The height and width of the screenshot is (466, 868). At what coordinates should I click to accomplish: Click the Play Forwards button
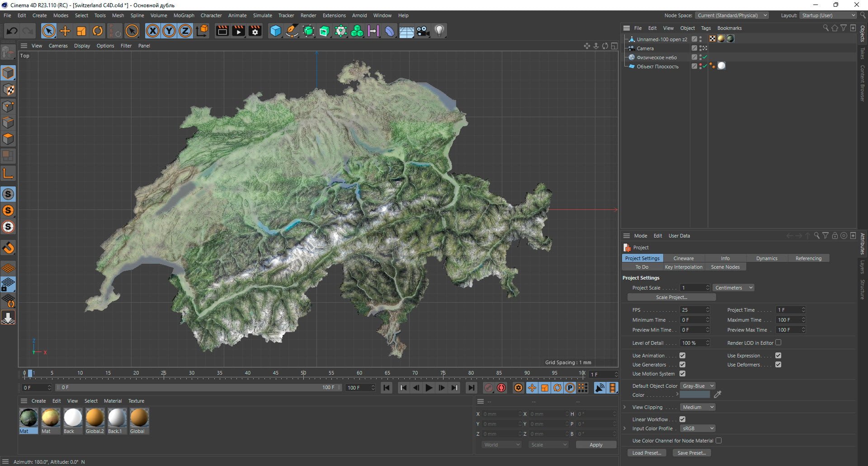point(429,388)
